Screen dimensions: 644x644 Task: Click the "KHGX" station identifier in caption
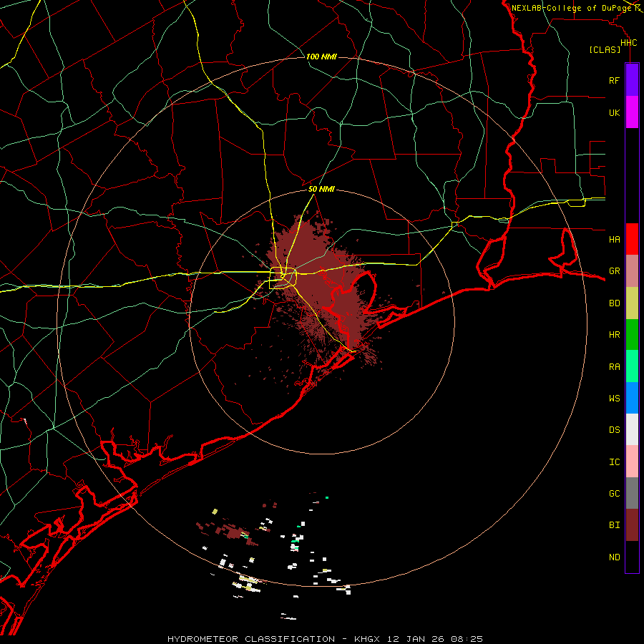click(x=369, y=639)
